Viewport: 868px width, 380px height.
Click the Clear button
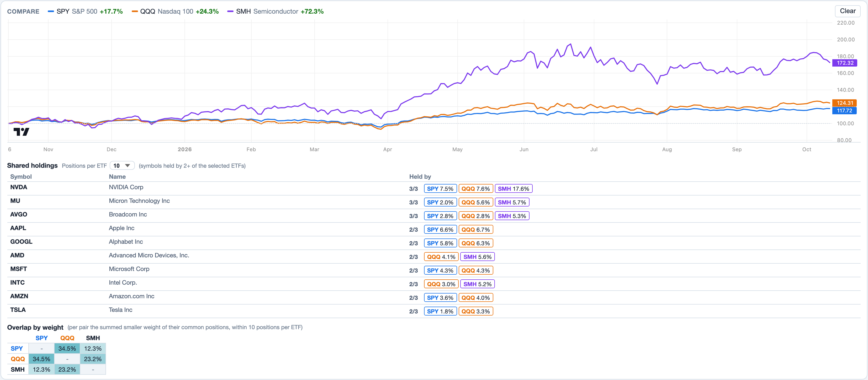pyautogui.click(x=848, y=11)
